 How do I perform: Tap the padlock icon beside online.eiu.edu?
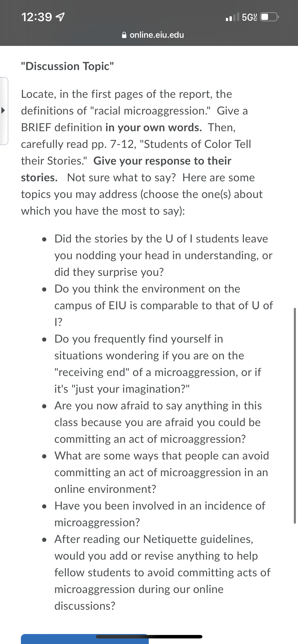[124, 35]
